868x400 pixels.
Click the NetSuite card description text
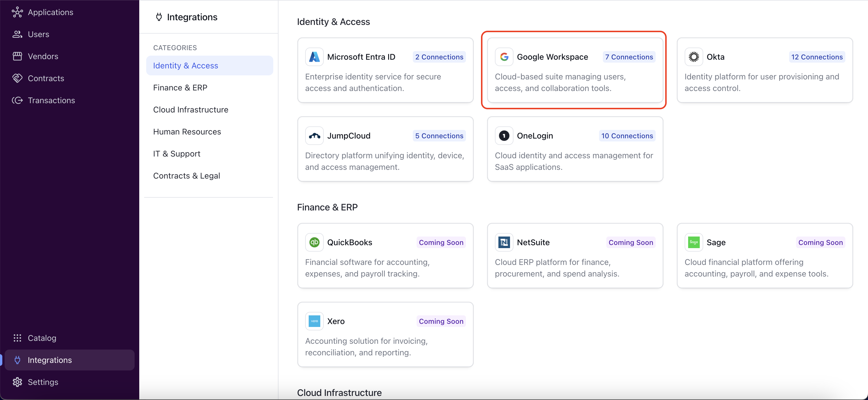tap(557, 268)
